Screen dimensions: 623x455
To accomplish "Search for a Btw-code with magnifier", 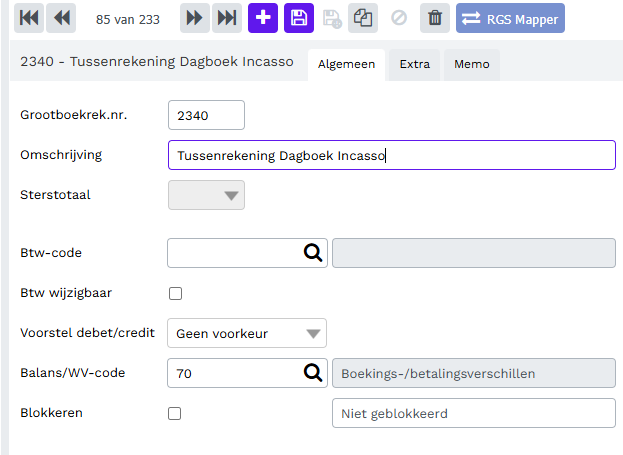I will pos(314,253).
